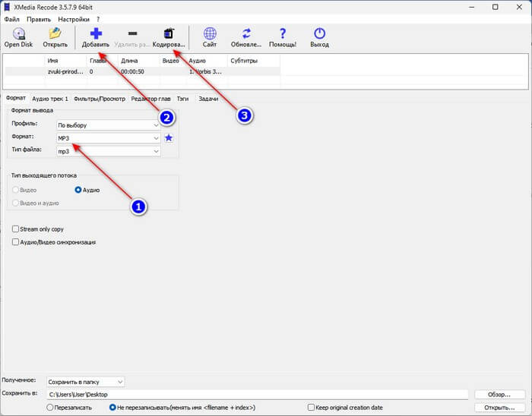
Task: Select the Видео и аудио radio button
Action: pos(15,203)
